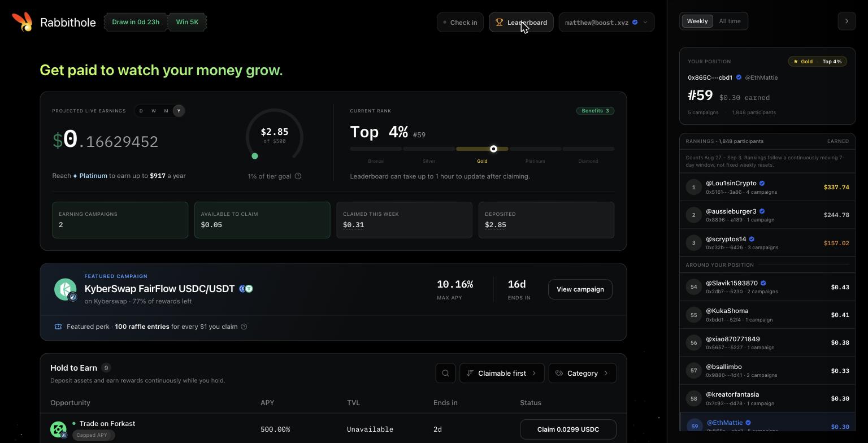
Task: Select daily (D) earnings projection
Action: click(141, 111)
